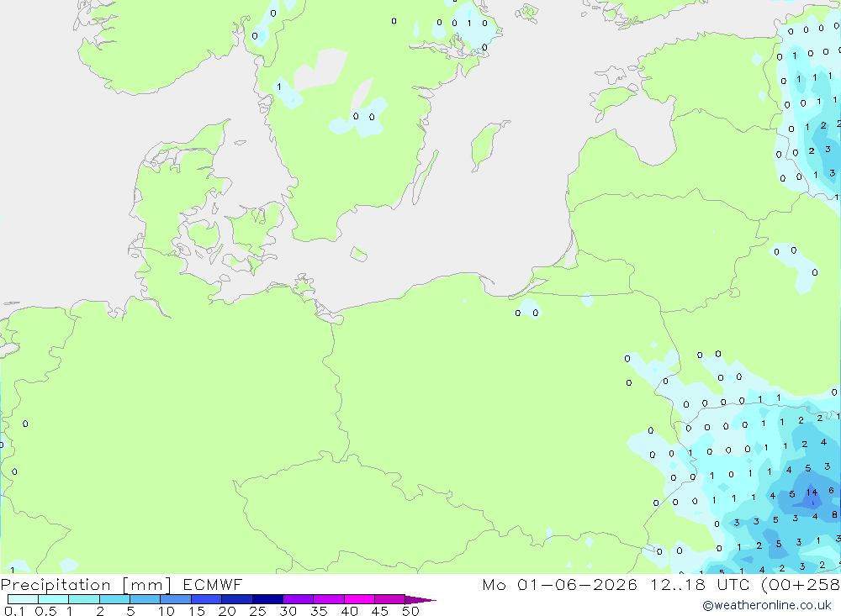This screenshot has height=616, width=841.
Task: Select the legend scale label "20"
Action: (x=227, y=611)
